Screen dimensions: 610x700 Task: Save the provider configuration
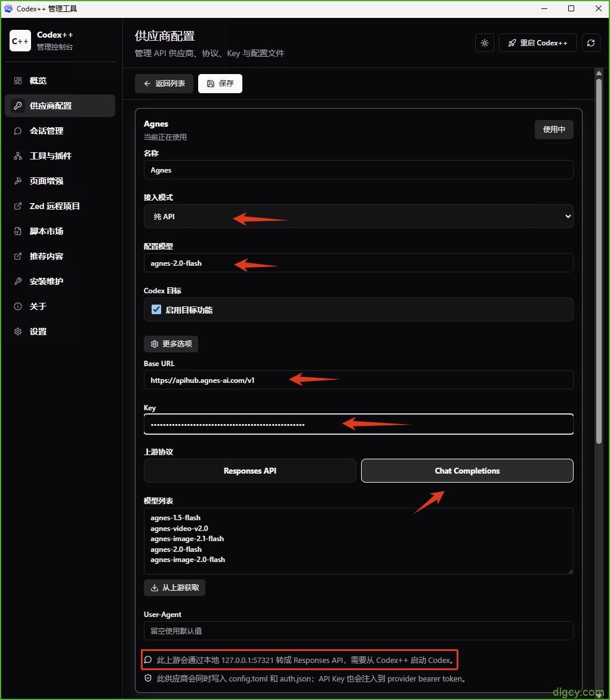click(x=220, y=84)
